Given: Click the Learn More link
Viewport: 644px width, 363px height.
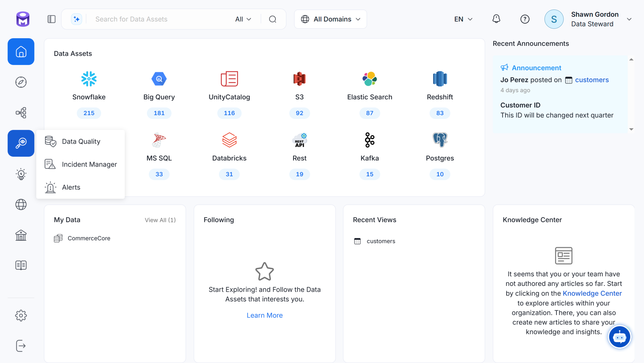Looking at the screenshot, I should (x=264, y=315).
